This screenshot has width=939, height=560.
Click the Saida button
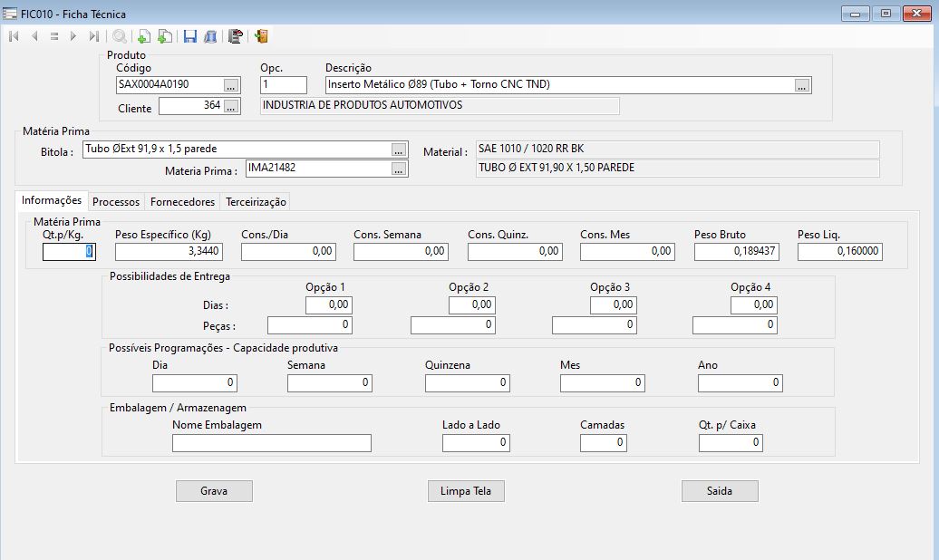coord(719,491)
